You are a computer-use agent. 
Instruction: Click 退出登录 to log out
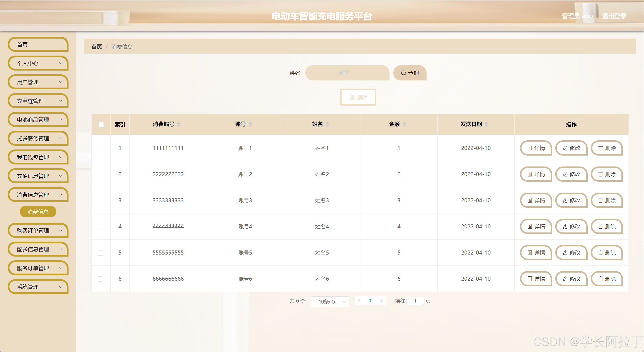[614, 16]
